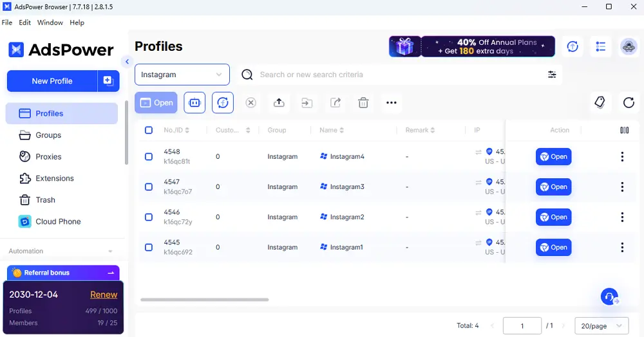This screenshot has width=644, height=337.
Task: Click the move-to-group toolbar icon
Action: tap(307, 102)
